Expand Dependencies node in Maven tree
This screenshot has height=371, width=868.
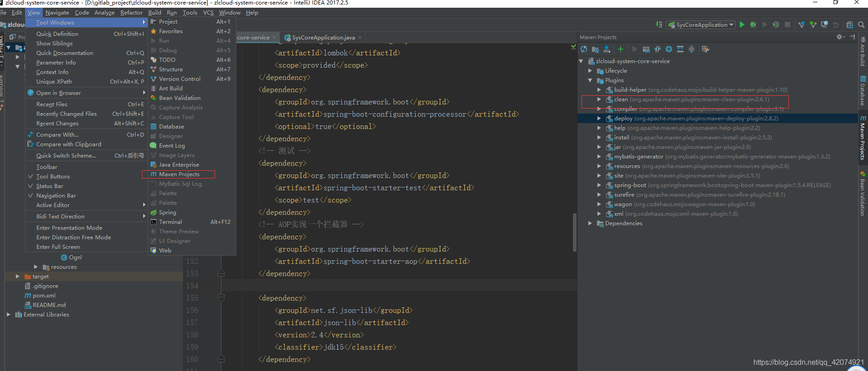click(x=590, y=223)
